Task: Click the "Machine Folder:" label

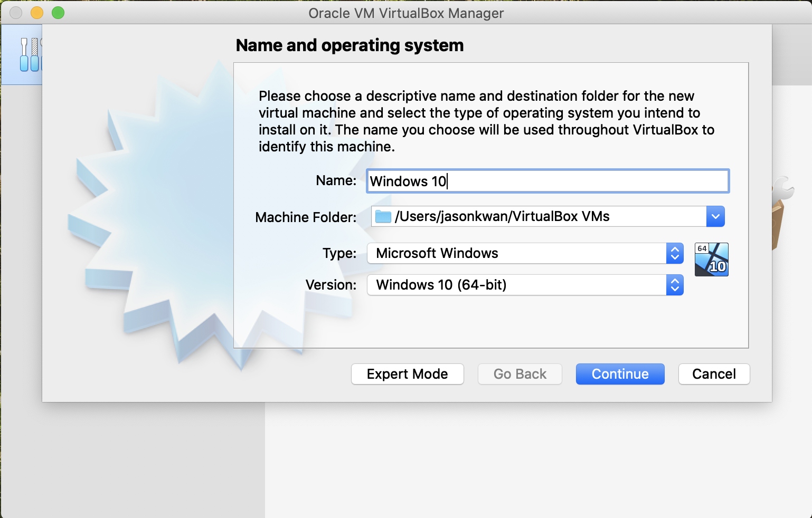Action: (306, 217)
